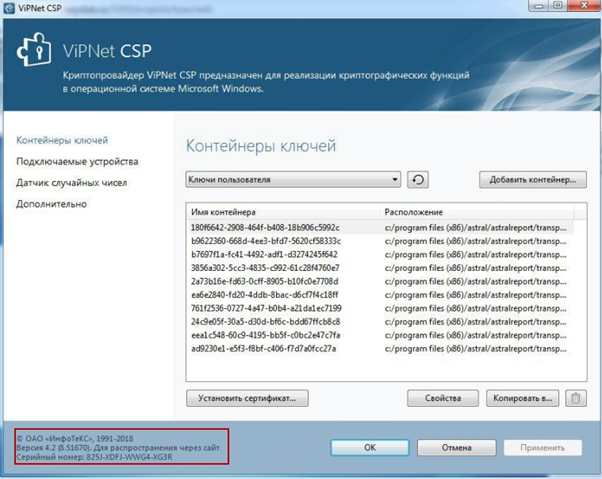Sort by Имя контейнера column header

tap(283, 212)
